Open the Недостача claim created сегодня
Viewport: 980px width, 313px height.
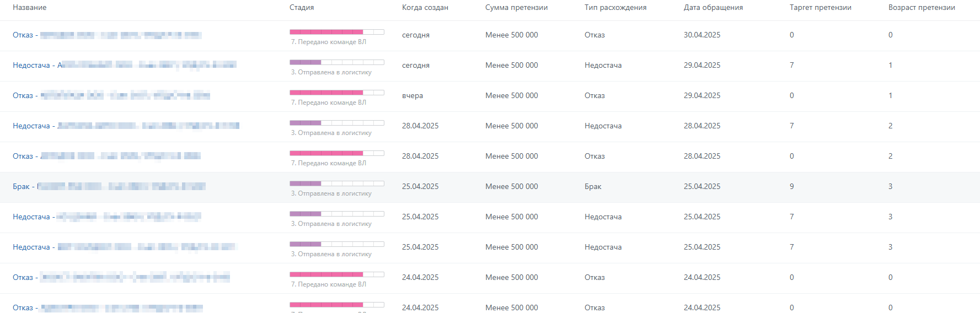click(125, 65)
